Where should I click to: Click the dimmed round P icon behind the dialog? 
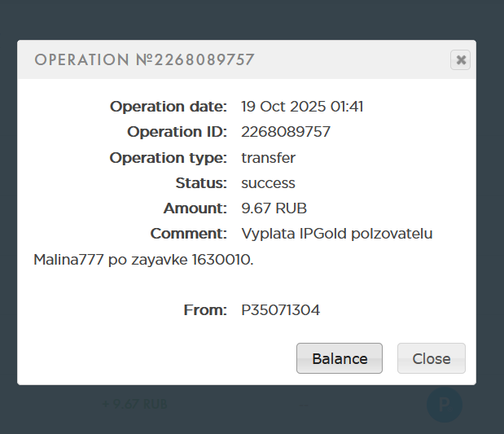tap(444, 404)
